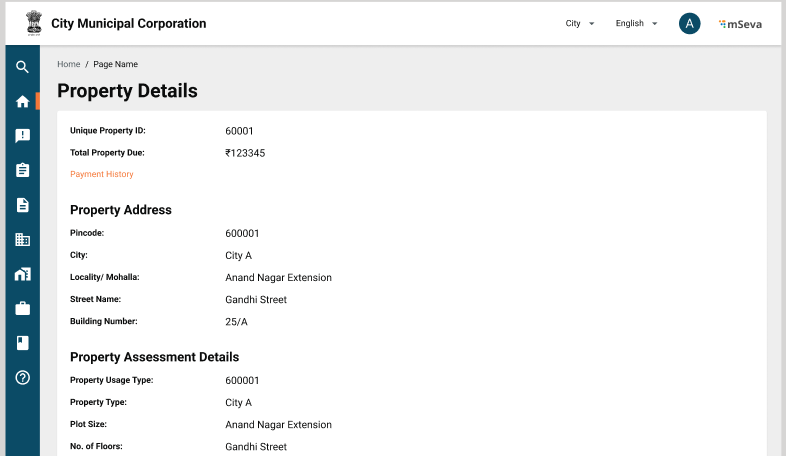This screenshot has width=786, height=456.
Task: Select the building icon in sidebar
Action: 22,239
